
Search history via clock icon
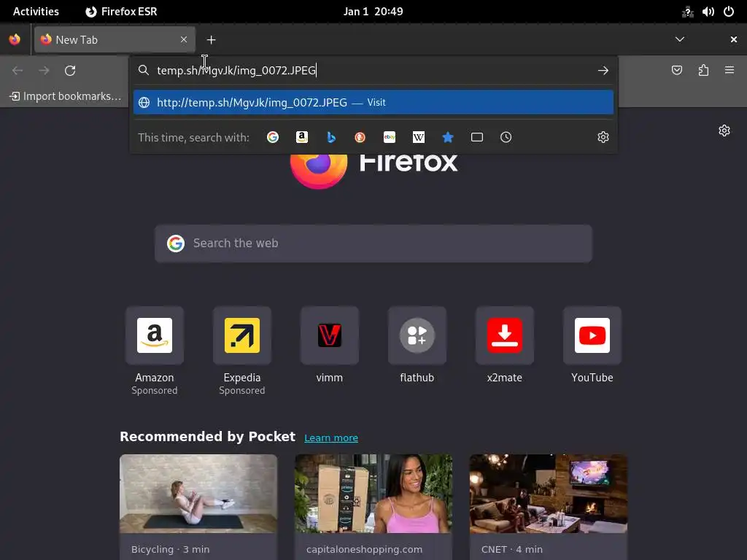pos(506,137)
